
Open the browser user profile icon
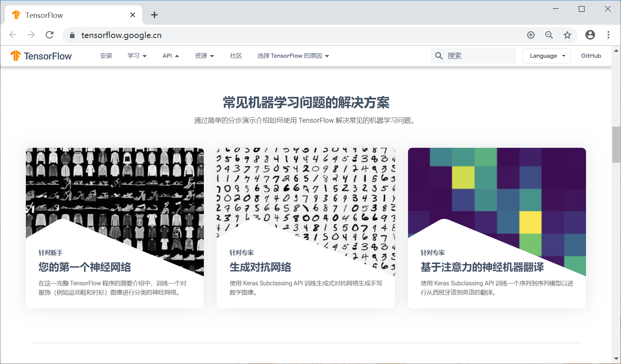(590, 35)
